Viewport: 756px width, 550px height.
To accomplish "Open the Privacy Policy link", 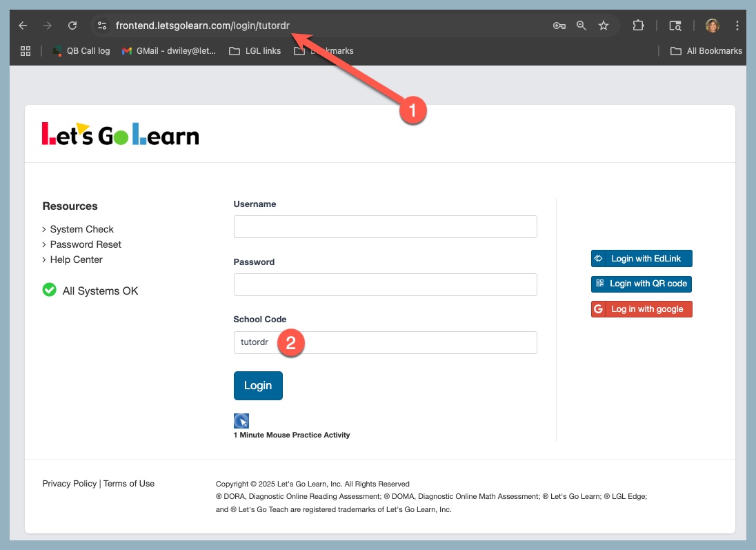I will (70, 484).
